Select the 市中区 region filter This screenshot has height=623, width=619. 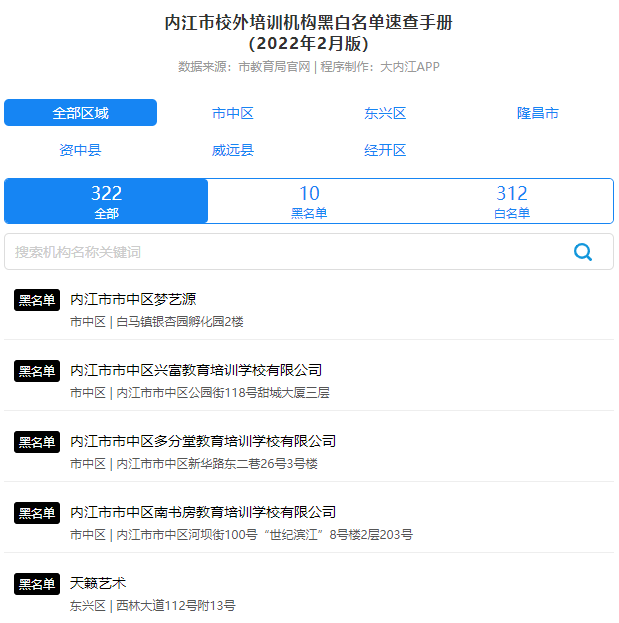(x=233, y=113)
